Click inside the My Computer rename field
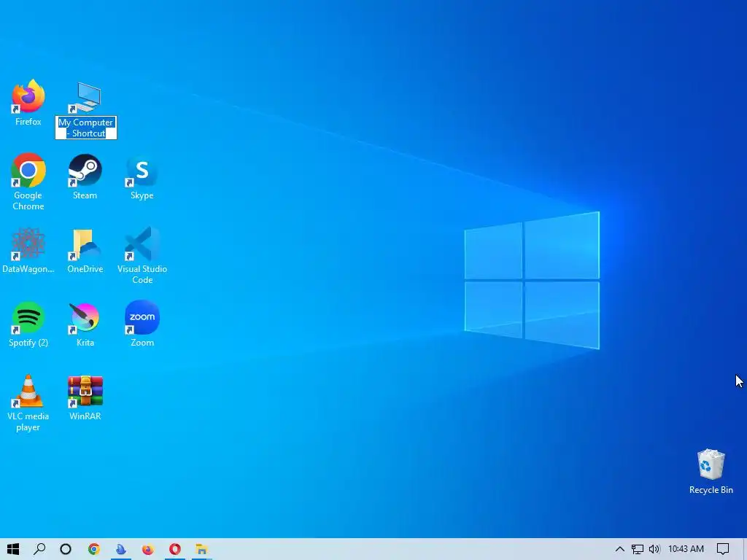The image size is (747, 560). (x=86, y=128)
